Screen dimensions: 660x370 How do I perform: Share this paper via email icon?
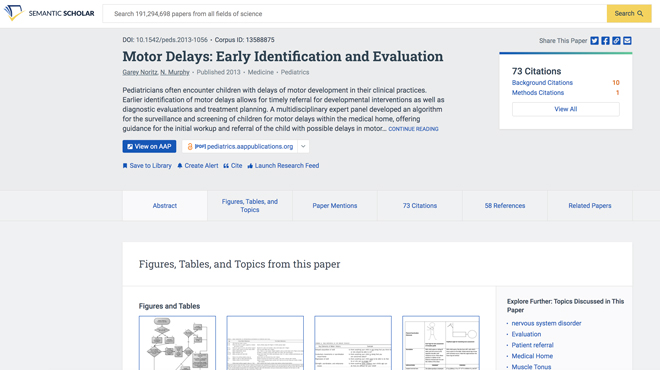[x=627, y=40]
